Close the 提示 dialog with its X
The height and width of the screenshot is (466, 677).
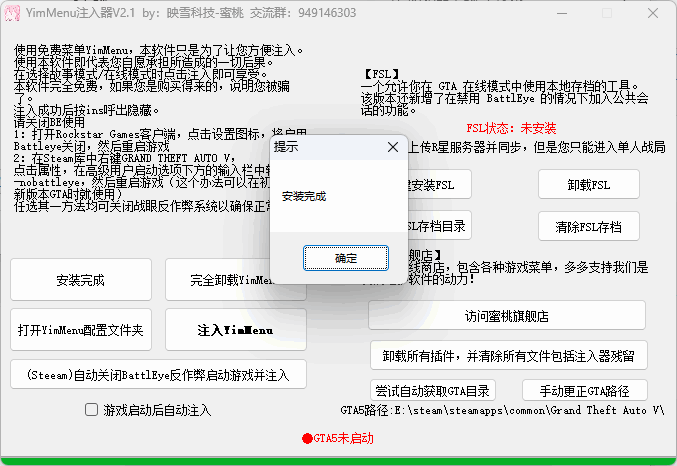[393, 147]
